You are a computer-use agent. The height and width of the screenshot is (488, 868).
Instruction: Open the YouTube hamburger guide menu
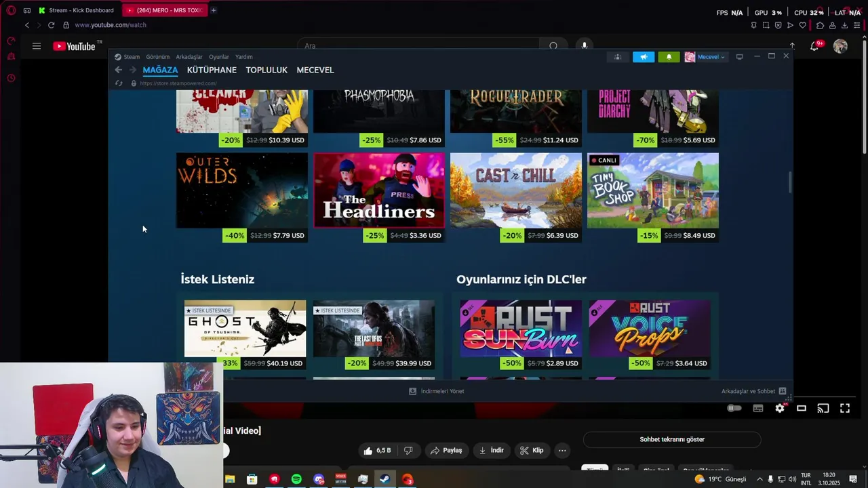(x=37, y=46)
